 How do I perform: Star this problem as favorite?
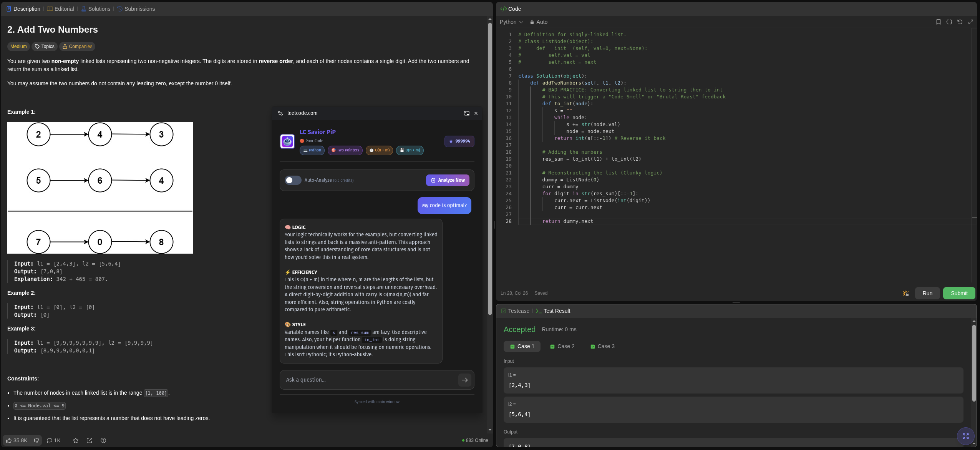point(76,440)
